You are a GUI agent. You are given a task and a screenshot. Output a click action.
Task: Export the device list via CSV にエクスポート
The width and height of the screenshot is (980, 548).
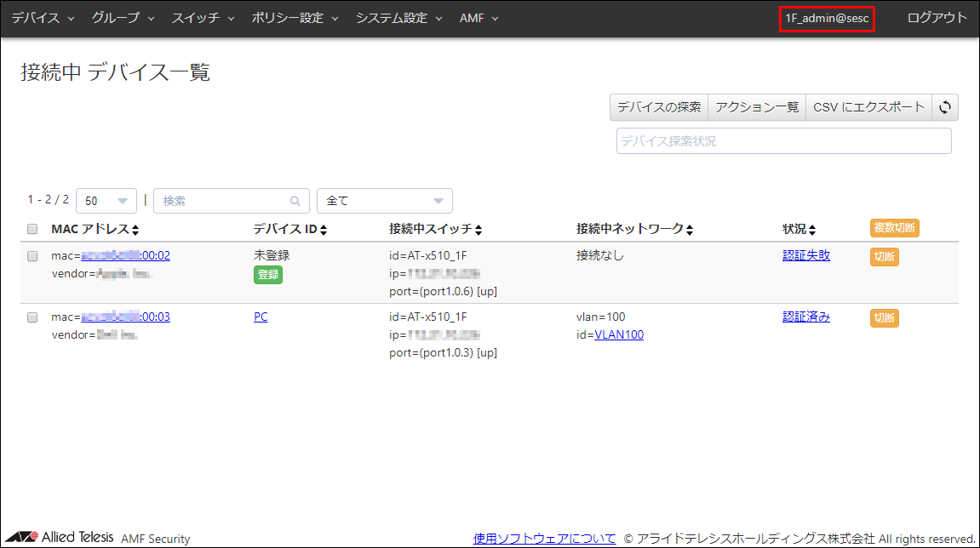point(868,106)
